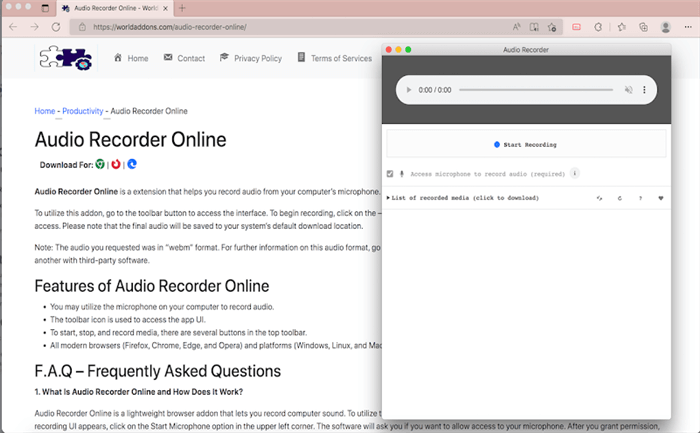Click the Features of Audio Recorder Online heading
This screenshot has height=433, width=700.
point(152,286)
